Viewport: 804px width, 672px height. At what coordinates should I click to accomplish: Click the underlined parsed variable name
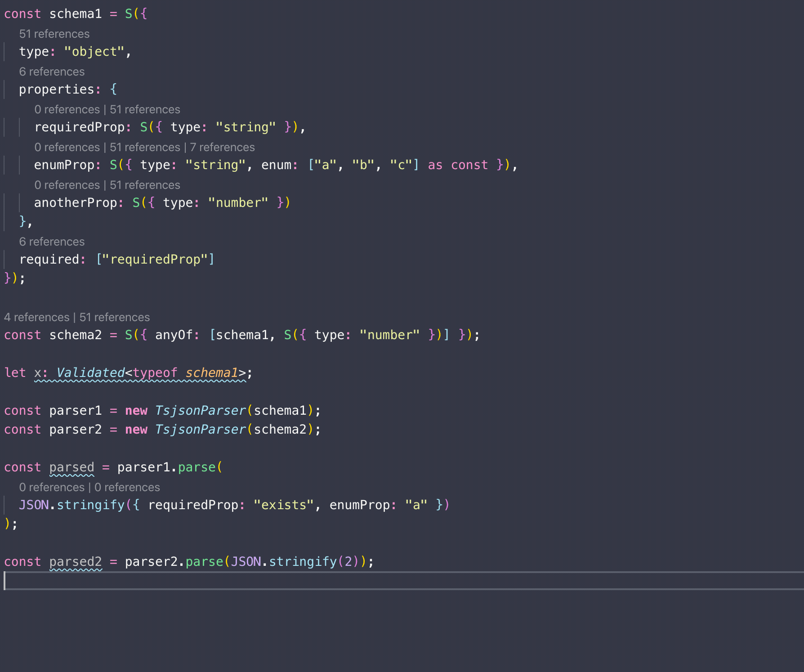[x=71, y=467]
